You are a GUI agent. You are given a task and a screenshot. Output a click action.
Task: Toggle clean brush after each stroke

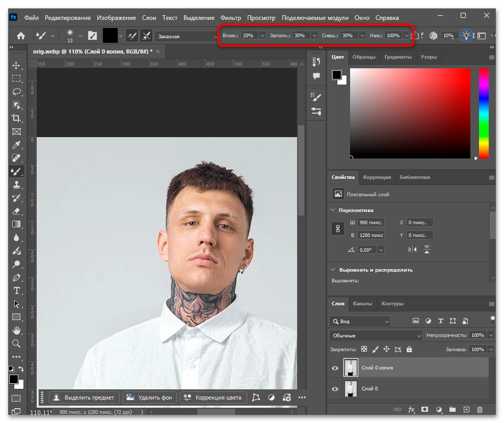tap(146, 36)
